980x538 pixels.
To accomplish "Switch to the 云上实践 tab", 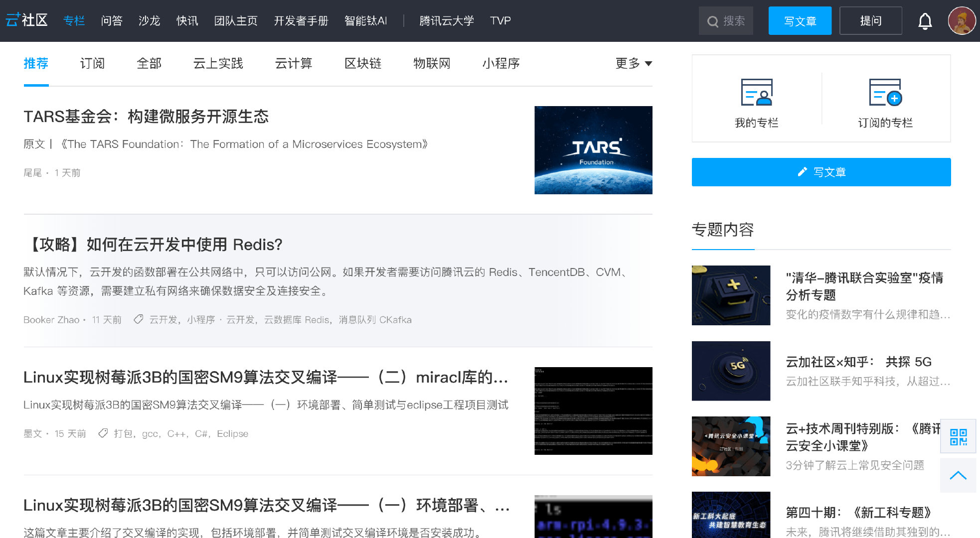I will click(x=218, y=63).
